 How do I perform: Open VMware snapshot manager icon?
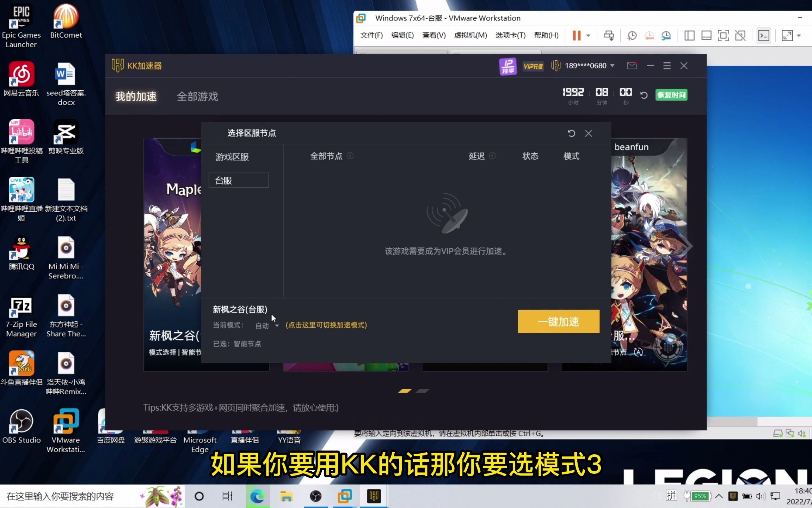tap(666, 35)
